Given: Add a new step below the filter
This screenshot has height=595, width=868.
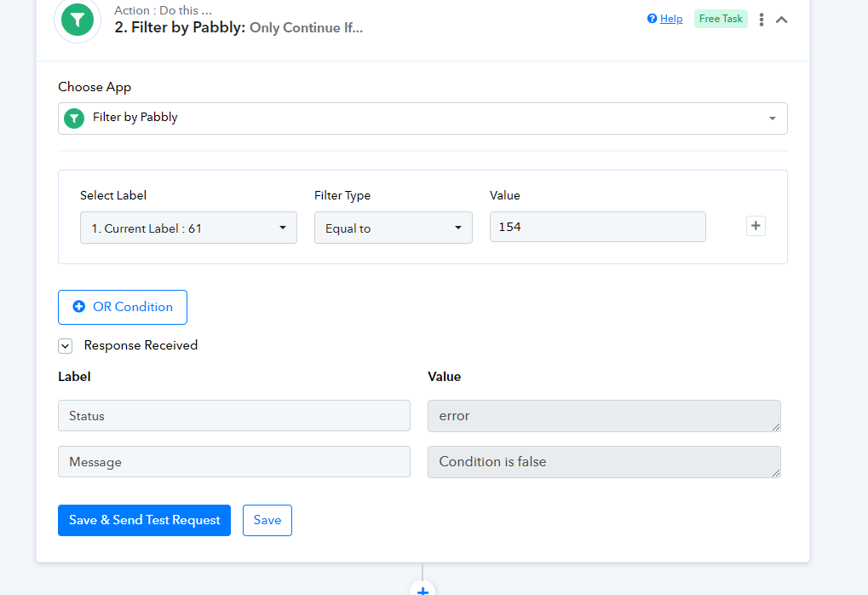Looking at the screenshot, I should click(423, 590).
